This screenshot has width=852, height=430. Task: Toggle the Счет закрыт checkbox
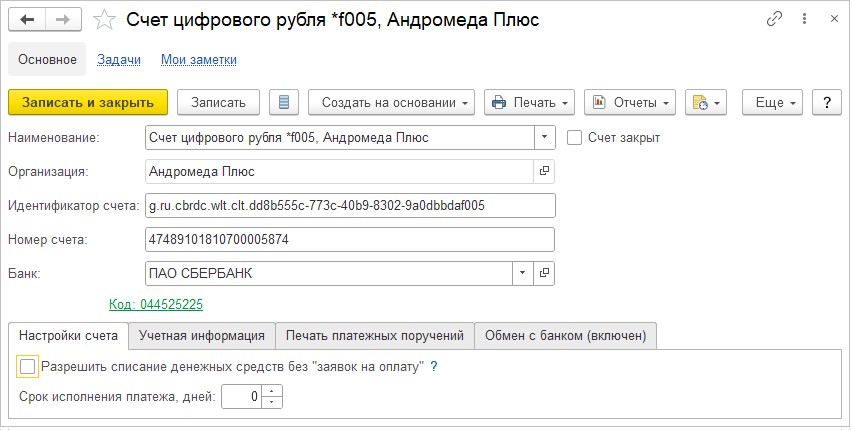pyautogui.click(x=574, y=137)
